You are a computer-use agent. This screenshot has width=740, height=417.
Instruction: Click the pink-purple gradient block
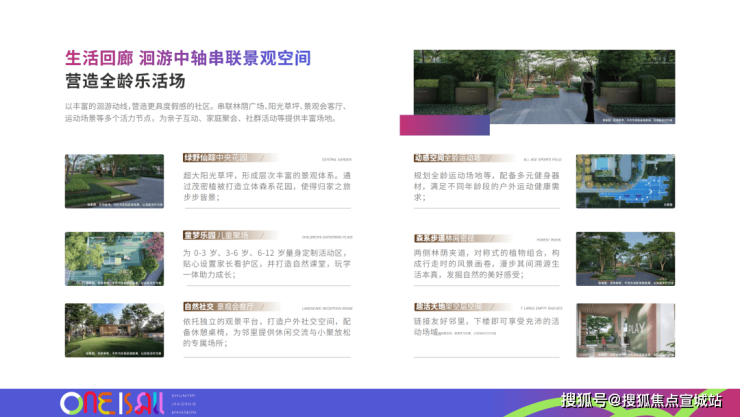coord(444,125)
